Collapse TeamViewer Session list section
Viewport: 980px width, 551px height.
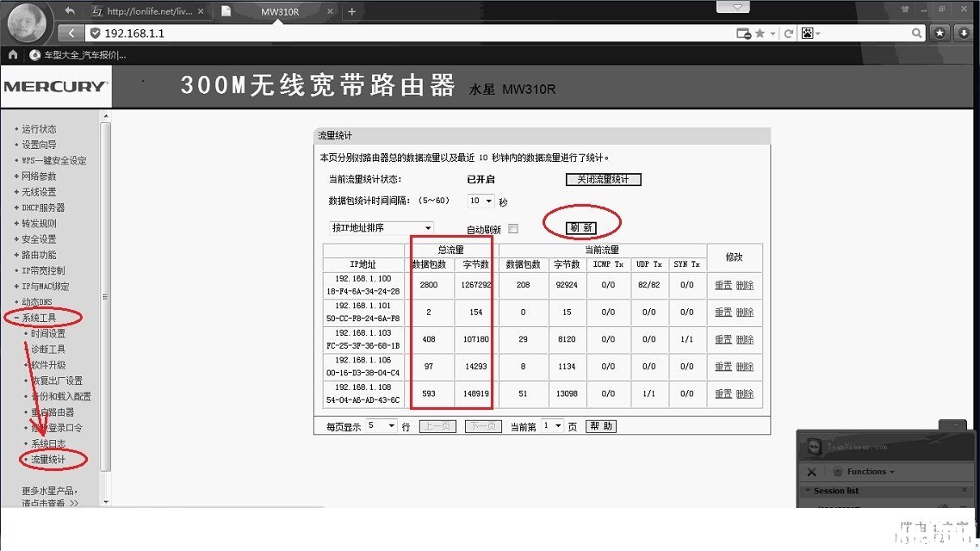[808, 491]
